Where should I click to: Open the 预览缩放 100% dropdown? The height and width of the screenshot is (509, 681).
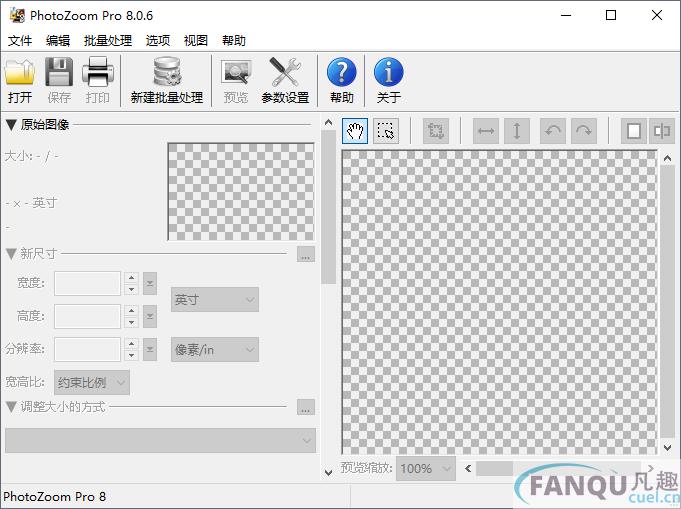[x=426, y=469]
